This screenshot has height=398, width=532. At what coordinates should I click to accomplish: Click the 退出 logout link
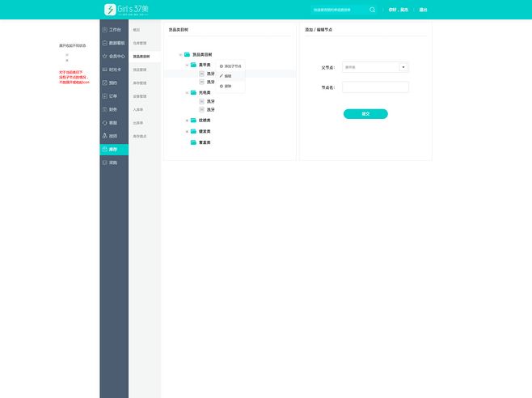click(423, 10)
